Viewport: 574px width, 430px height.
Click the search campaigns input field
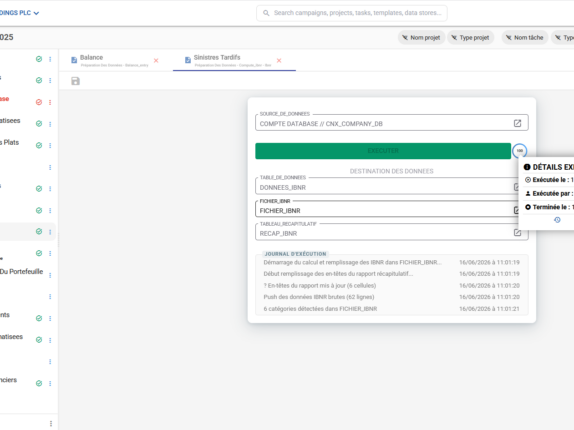pos(352,13)
